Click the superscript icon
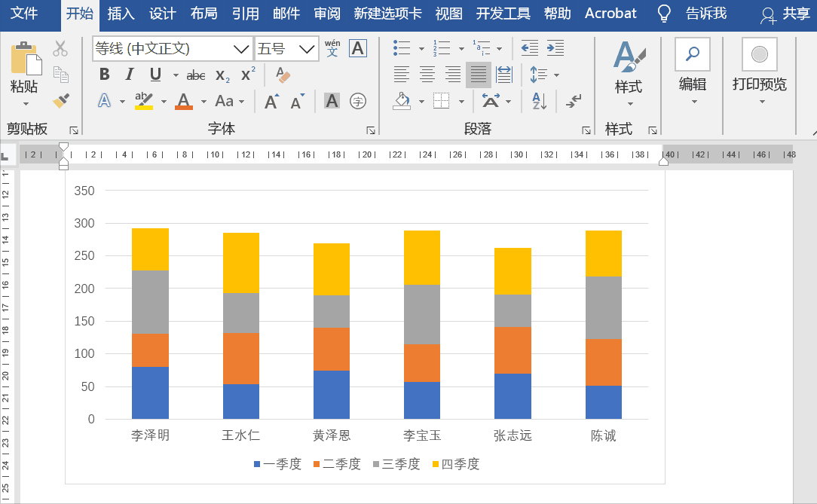This screenshot has height=504, width=817. pyautogui.click(x=247, y=73)
